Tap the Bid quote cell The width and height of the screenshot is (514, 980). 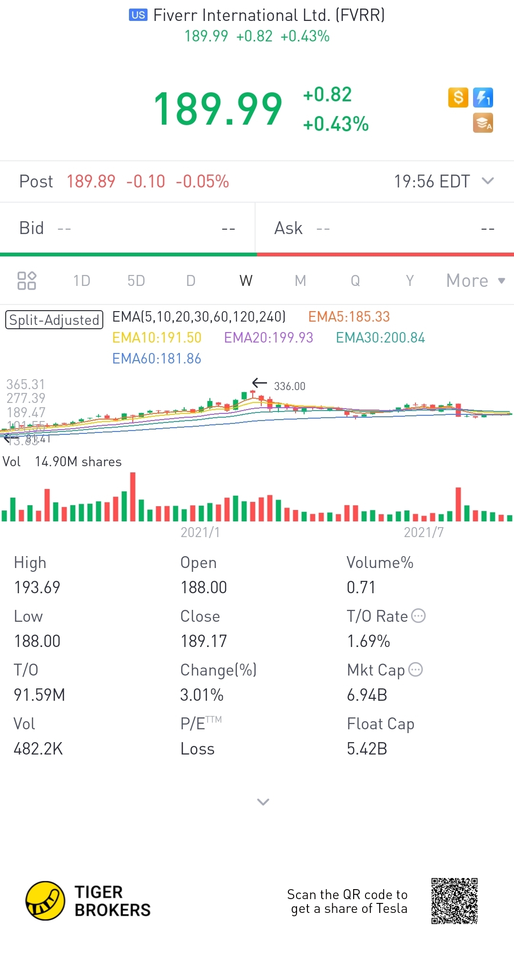tap(128, 228)
